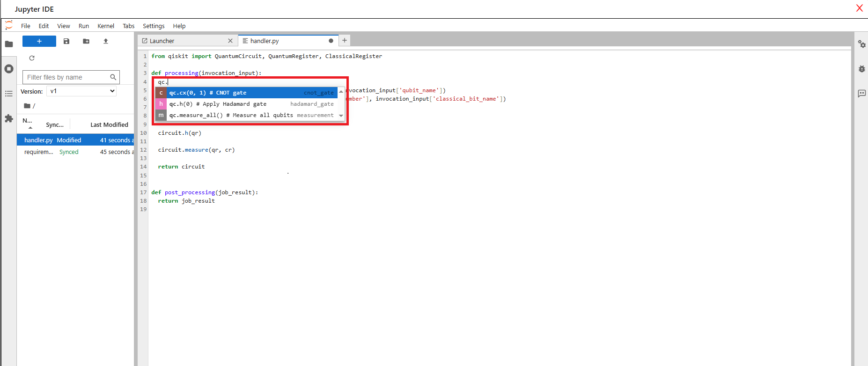
Task: Switch to the Launcher tab
Action: pyautogui.click(x=183, y=41)
